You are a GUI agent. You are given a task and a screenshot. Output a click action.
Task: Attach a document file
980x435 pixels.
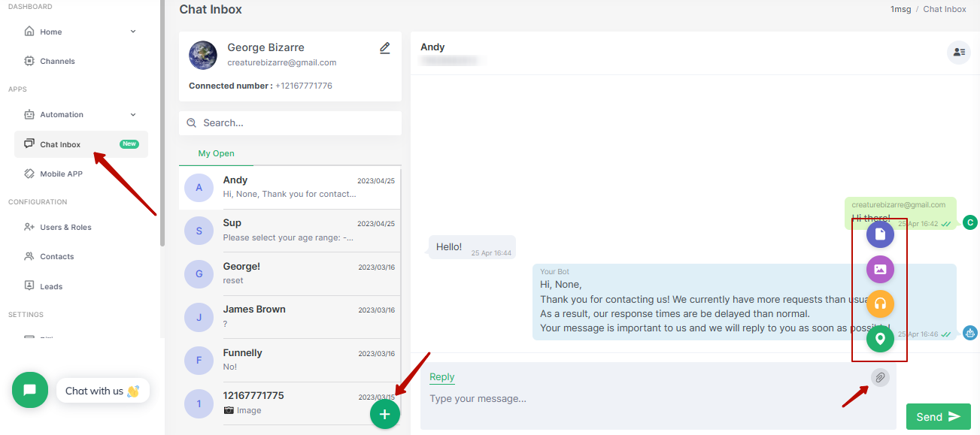pos(880,234)
